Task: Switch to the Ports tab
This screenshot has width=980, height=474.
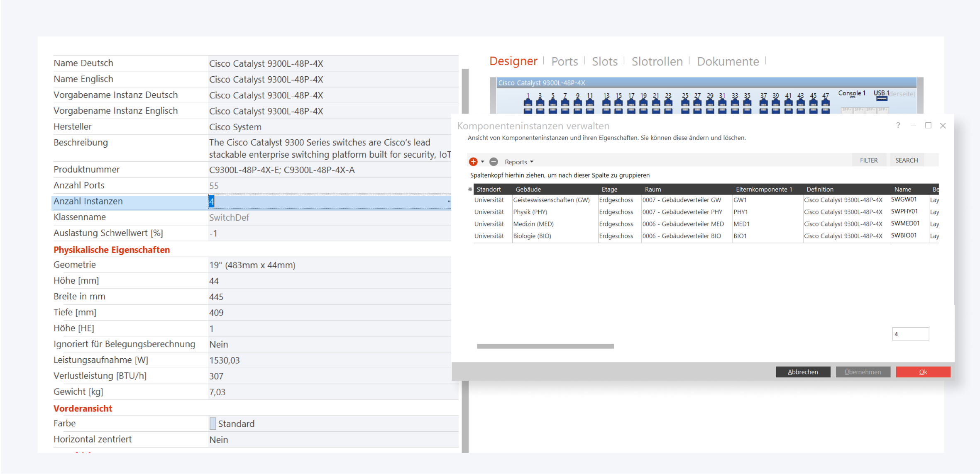Action: tap(564, 61)
